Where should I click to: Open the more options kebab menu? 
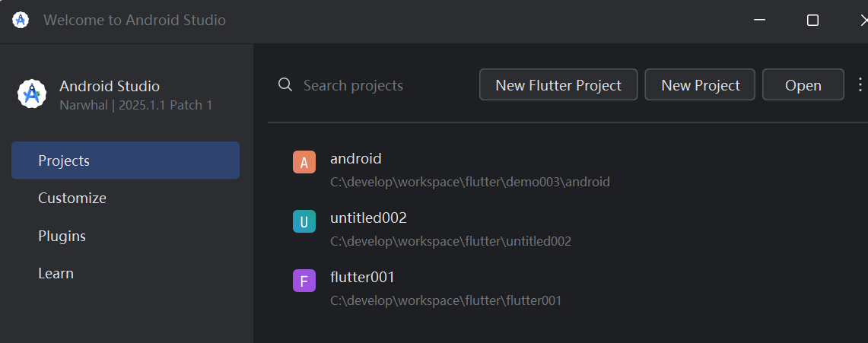coord(860,84)
